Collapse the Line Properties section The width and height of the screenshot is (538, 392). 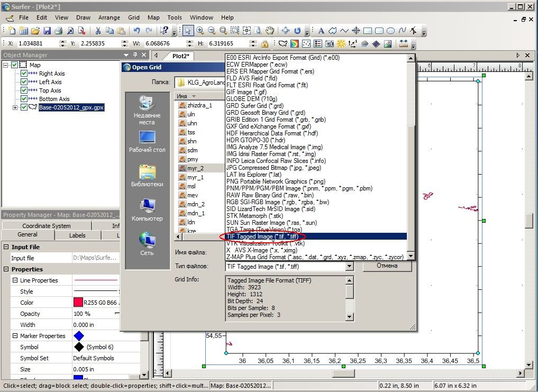point(15,280)
